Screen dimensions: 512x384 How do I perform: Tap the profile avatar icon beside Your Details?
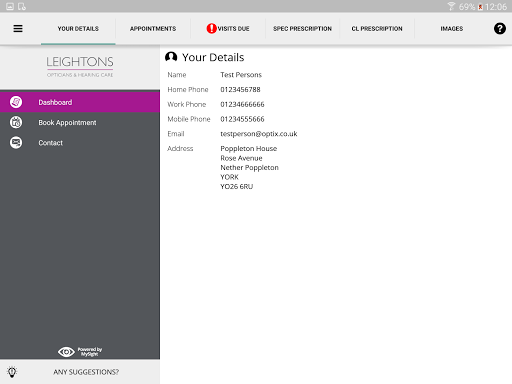[x=171, y=57]
